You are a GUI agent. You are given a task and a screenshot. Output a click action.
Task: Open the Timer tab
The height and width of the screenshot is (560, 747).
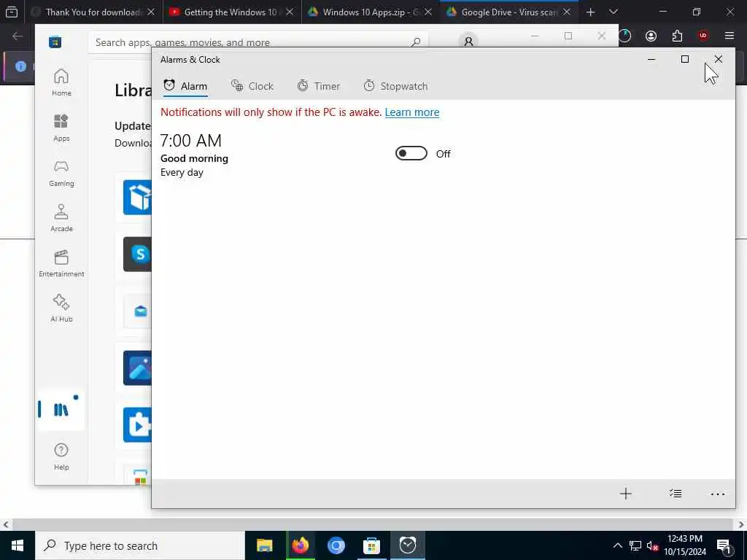click(x=319, y=86)
